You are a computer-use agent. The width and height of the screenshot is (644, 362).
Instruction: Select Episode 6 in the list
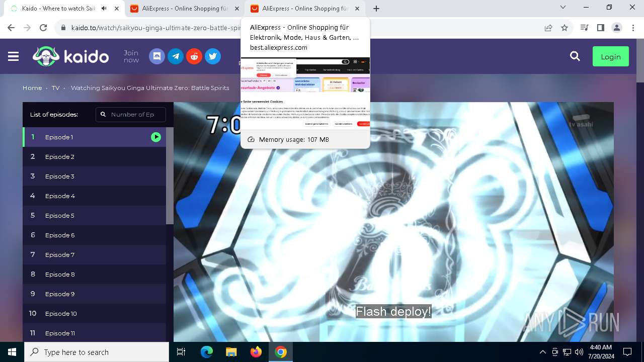point(94,235)
